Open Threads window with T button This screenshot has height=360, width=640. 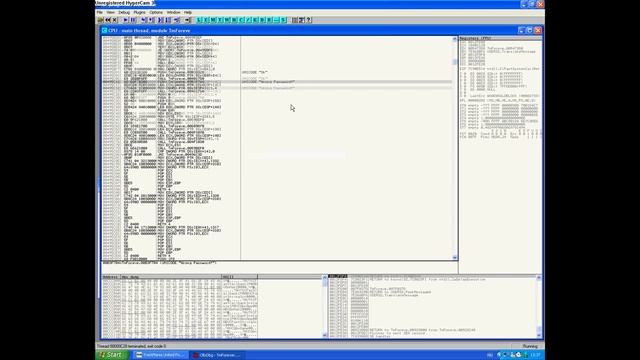pos(220,20)
